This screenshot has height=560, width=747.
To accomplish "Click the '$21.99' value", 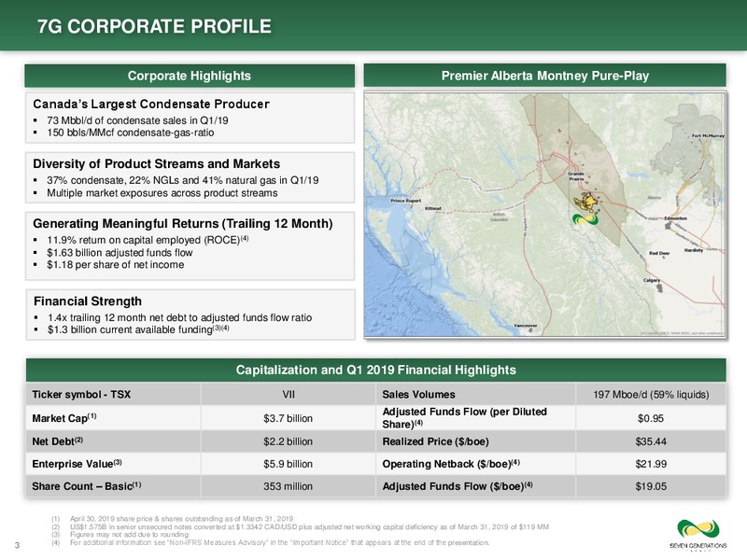I will (651, 464).
